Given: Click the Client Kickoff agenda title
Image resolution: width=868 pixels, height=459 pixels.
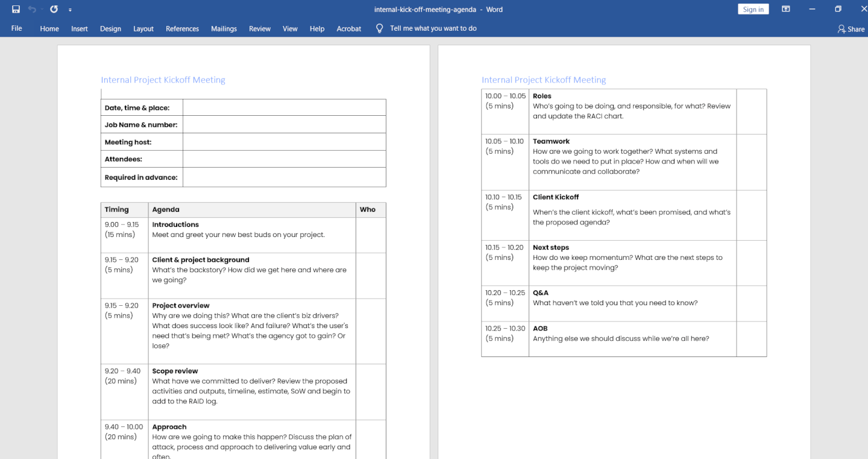Looking at the screenshot, I should [556, 197].
